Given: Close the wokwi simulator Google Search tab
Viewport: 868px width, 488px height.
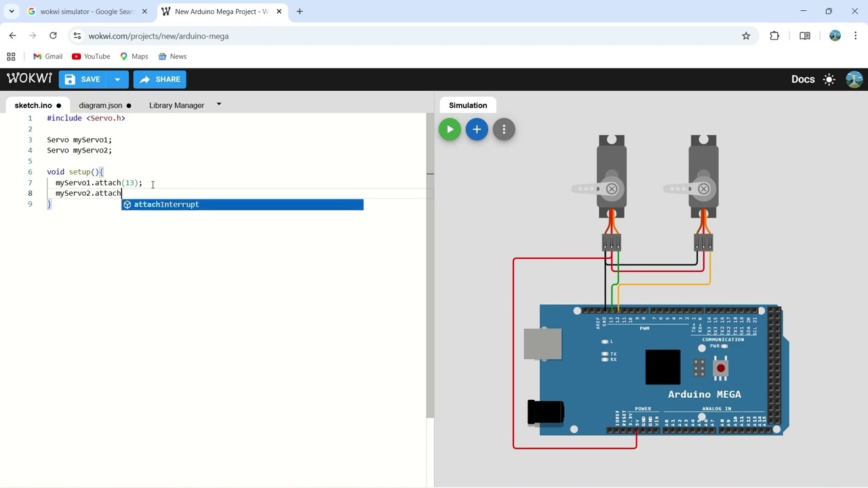Looking at the screenshot, I should coord(144,12).
